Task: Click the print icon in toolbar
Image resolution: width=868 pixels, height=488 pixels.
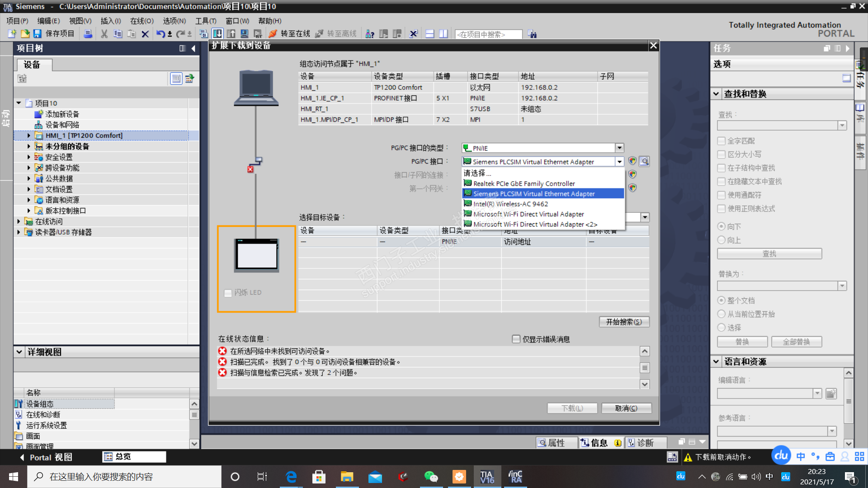Action: pyautogui.click(x=88, y=34)
